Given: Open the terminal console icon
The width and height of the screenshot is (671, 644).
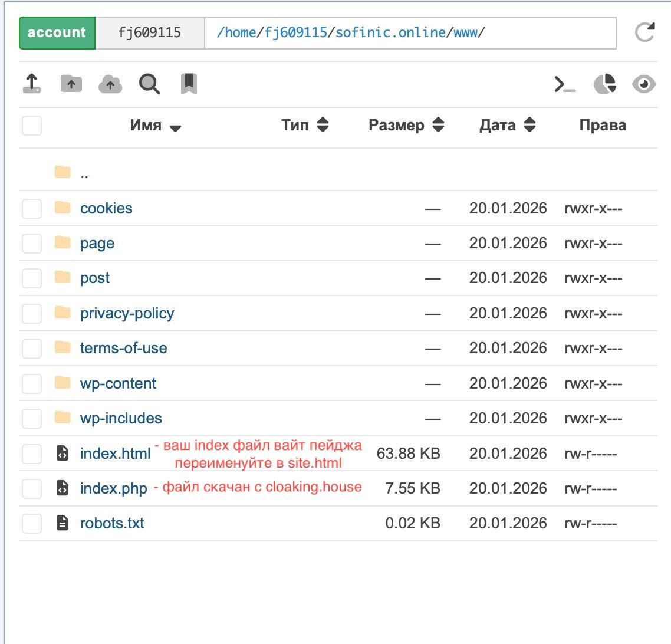Looking at the screenshot, I should 565,84.
